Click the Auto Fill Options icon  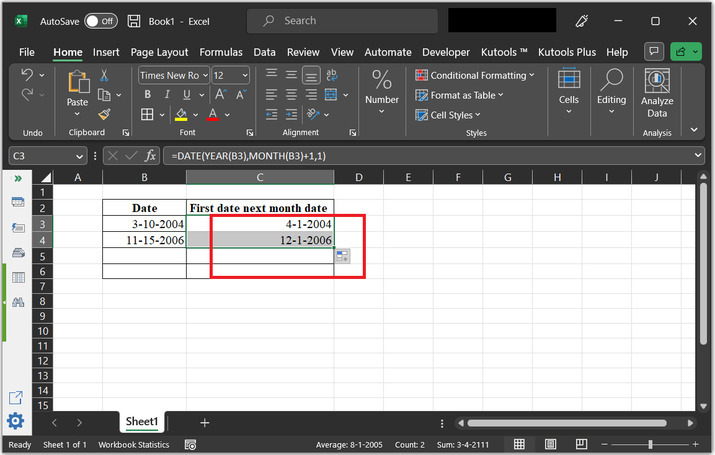(342, 257)
